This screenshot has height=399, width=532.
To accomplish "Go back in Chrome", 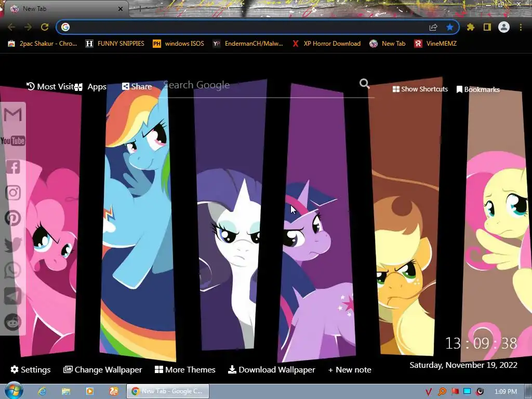I will click(x=11, y=27).
